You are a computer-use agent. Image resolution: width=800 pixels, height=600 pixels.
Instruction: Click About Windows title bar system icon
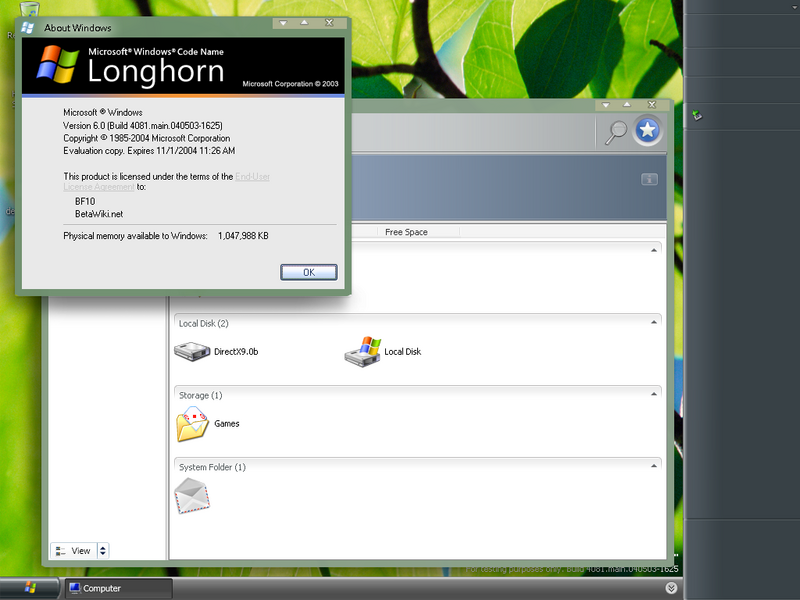pyautogui.click(x=28, y=28)
